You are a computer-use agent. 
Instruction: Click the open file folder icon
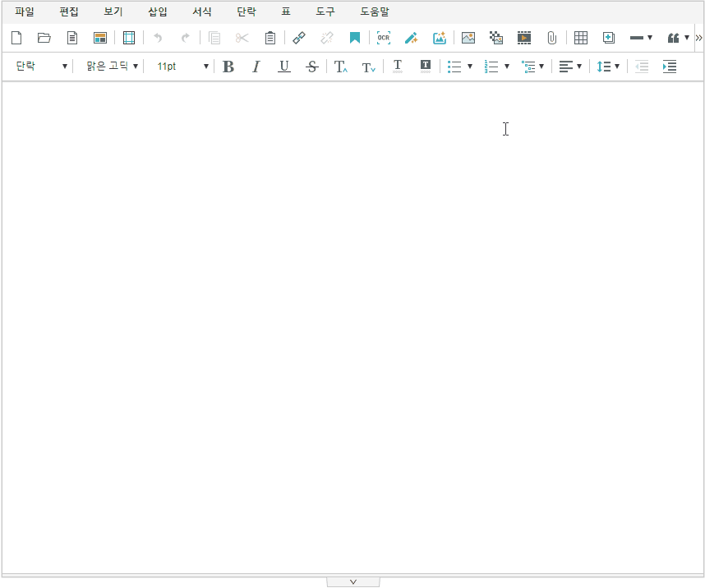click(44, 38)
